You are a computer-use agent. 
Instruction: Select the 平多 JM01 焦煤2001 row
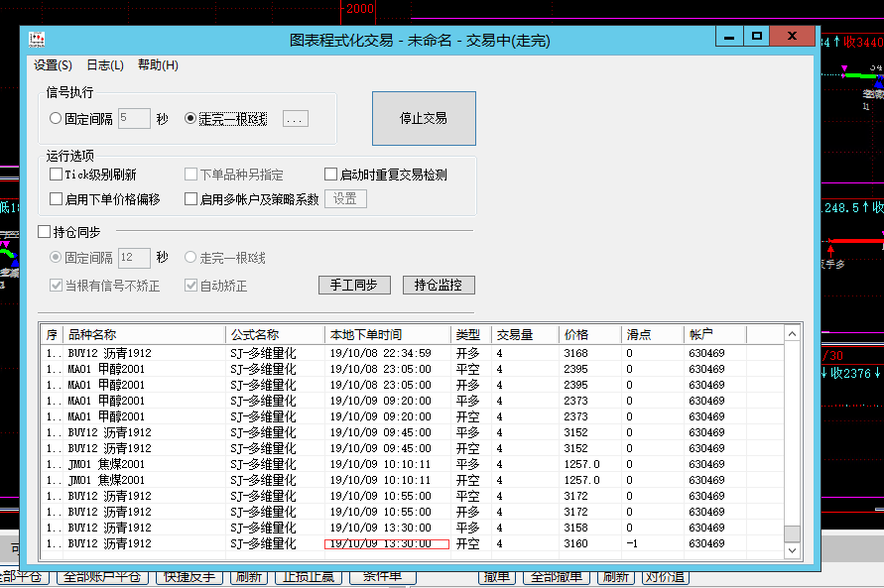412,464
